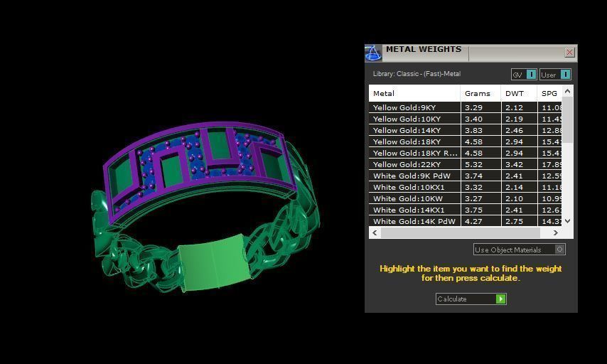The width and height of the screenshot is (607, 364).
Task: Click the scroll right arrow
Action: pos(556,232)
